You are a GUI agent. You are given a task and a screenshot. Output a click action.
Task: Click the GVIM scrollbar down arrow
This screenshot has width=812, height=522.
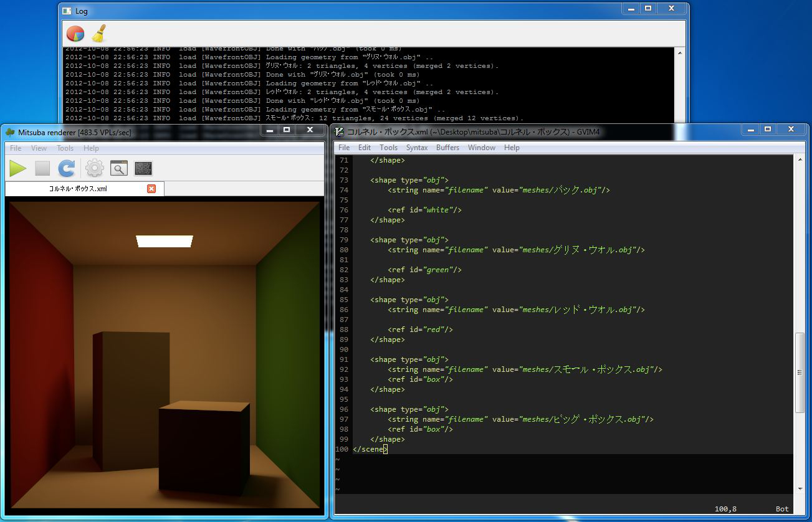point(800,489)
